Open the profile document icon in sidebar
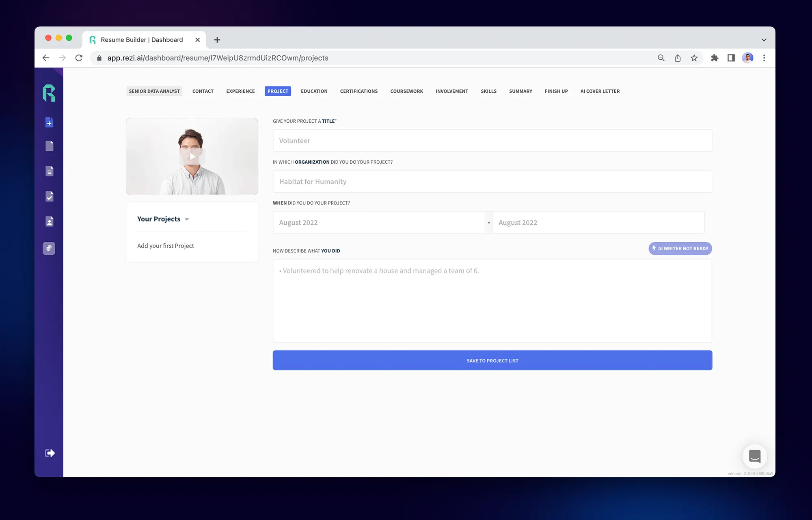Screen dimensions: 812x520 [x=49, y=221]
